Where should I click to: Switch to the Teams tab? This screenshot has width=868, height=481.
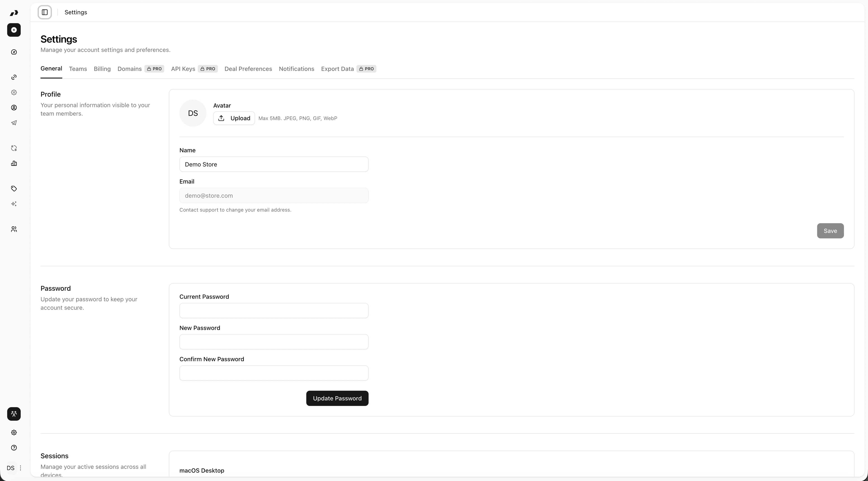coord(78,69)
